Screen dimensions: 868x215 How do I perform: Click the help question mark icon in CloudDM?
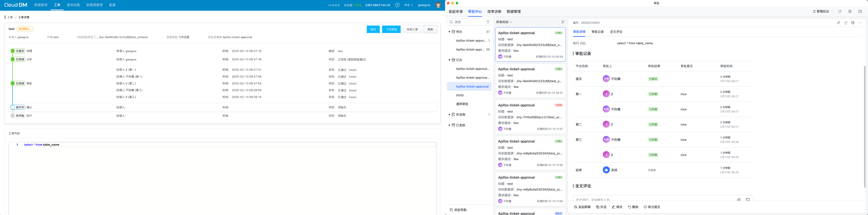pyautogui.click(x=397, y=5)
